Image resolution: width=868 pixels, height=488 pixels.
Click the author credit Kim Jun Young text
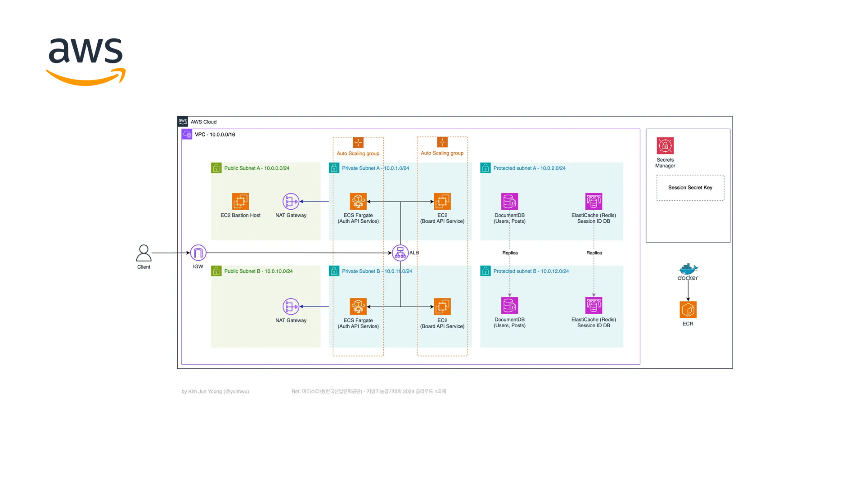[215, 391]
